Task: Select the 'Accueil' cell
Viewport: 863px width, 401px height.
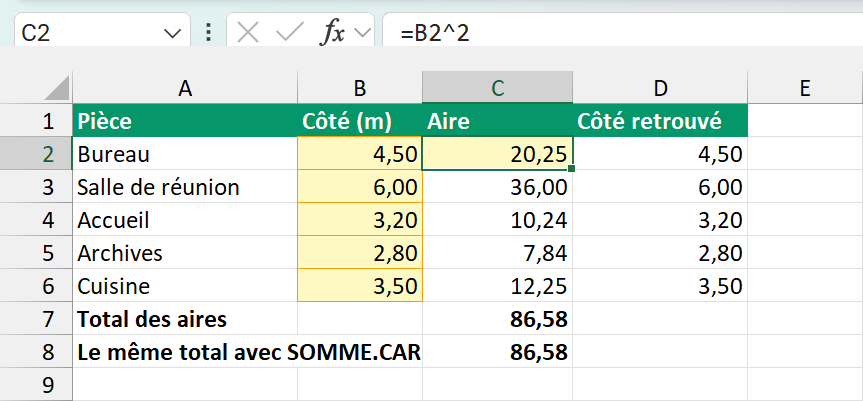Action: tap(185, 219)
